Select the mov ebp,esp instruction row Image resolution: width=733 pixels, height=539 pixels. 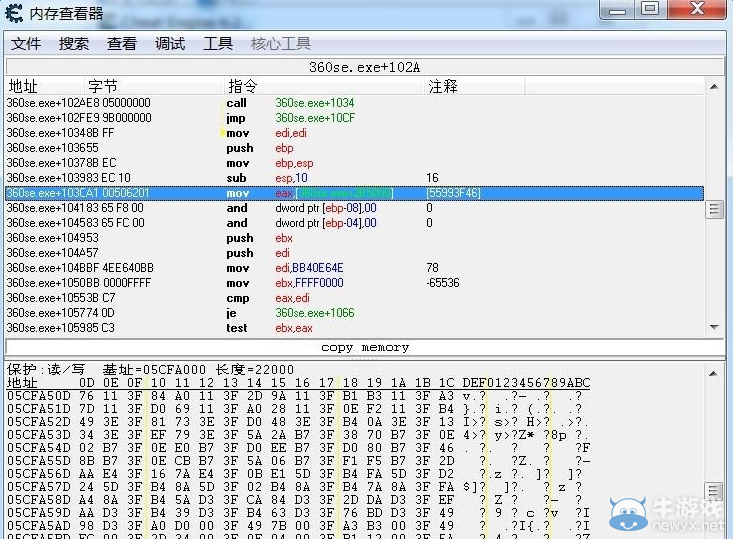tap(354, 163)
